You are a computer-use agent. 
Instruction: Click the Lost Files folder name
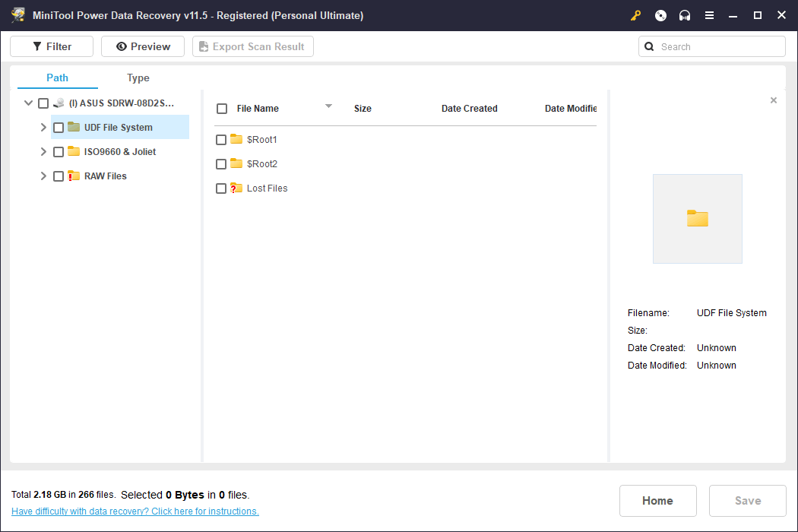click(268, 188)
